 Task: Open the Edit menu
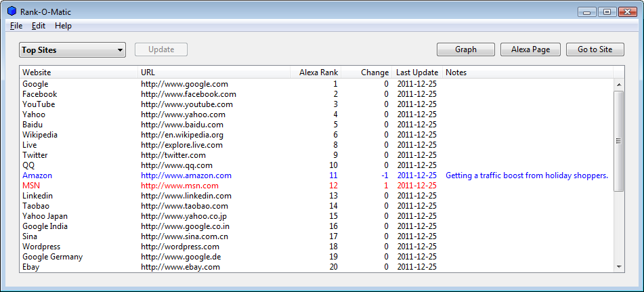pyautogui.click(x=39, y=26)
